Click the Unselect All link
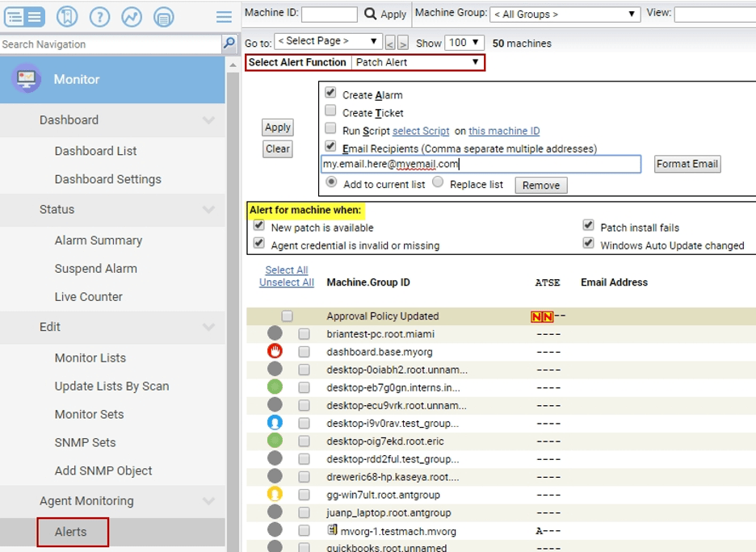 [x=287, y=282]
